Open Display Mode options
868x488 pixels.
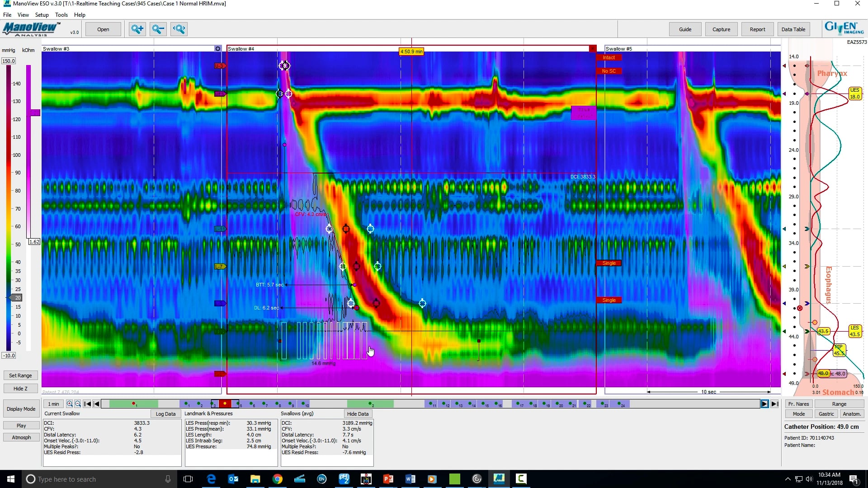pyautogui.click(x=21, y=409)
